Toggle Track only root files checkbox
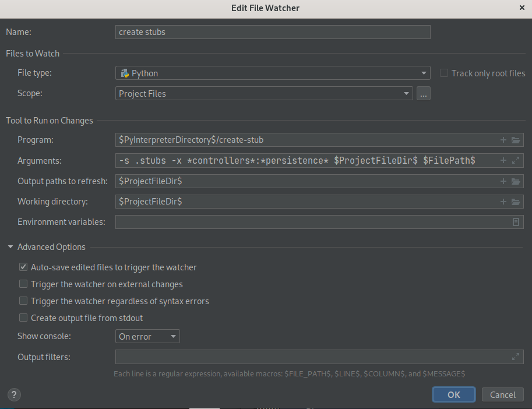The height and width of the screenshot is (409, 532). point(444,73)
